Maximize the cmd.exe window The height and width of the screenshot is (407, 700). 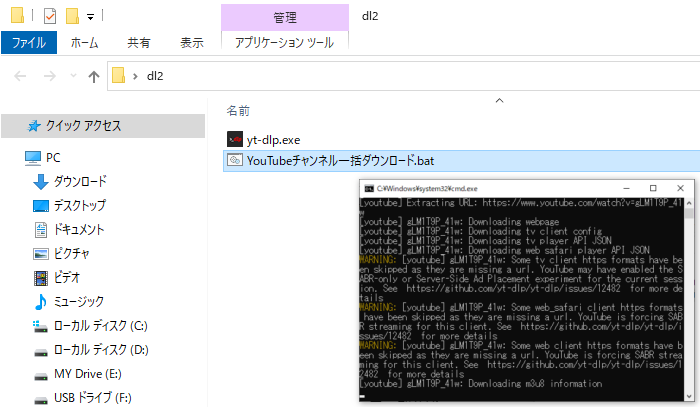(653, 188)
